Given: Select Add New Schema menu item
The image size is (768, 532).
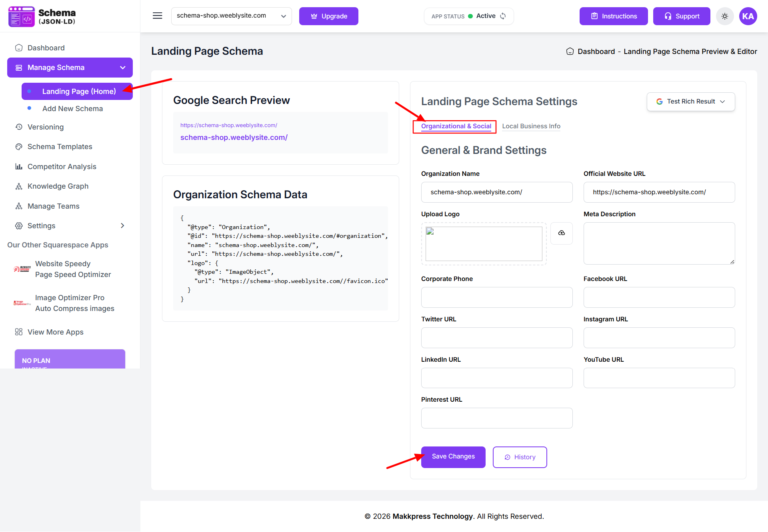Looking at the screenshot, I should pos(72,109).
